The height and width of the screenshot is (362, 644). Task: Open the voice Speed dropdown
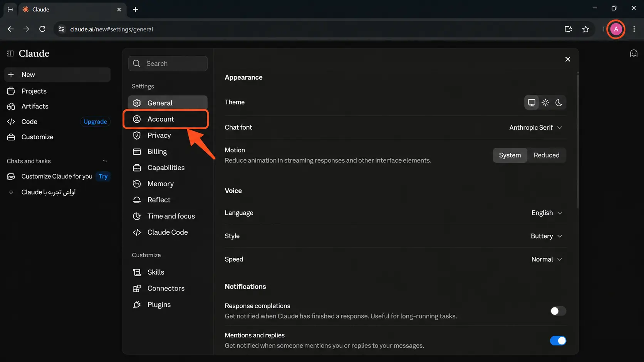pos(547,260)
